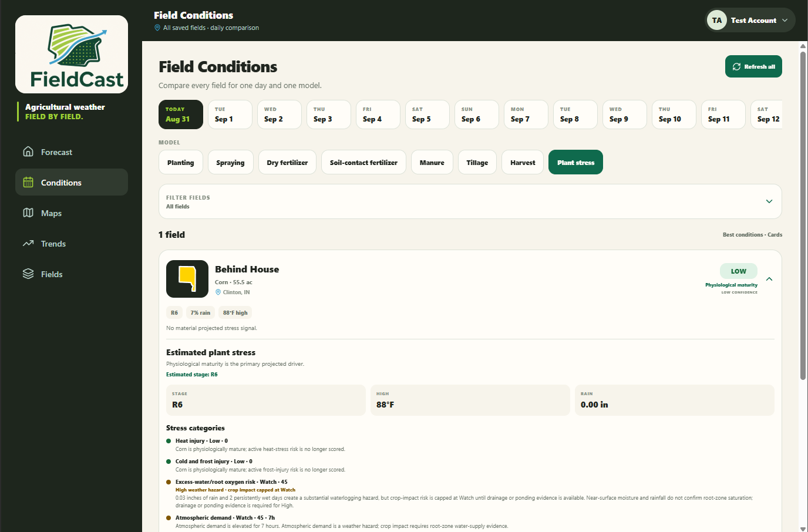Click the location pin beside Clinton, IN
The width and height of the screenshot is (808, 532).
218,292
